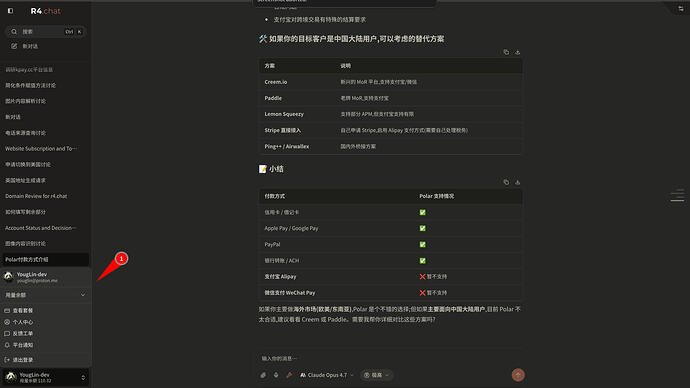Choose 退出登录 to log out

23,360
